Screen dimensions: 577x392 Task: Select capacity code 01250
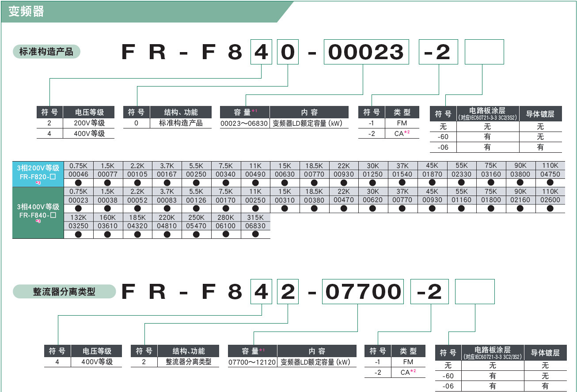click(373, 174)
